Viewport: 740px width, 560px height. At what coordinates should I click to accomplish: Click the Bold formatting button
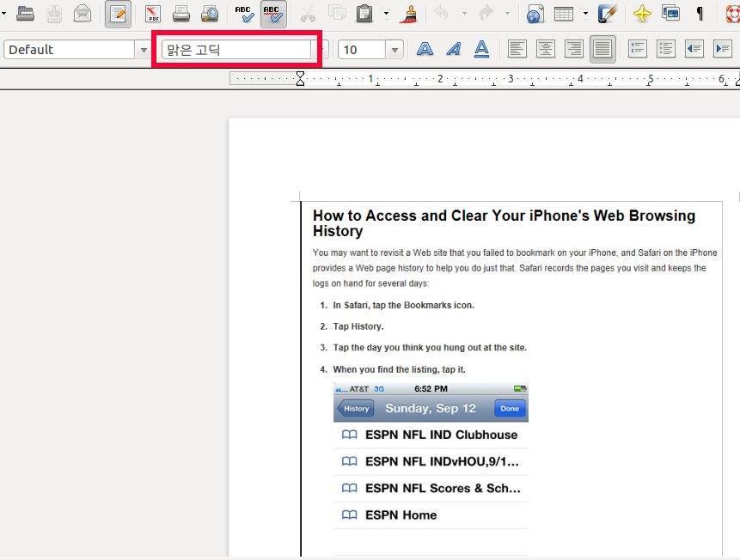[x=425, y=50]
